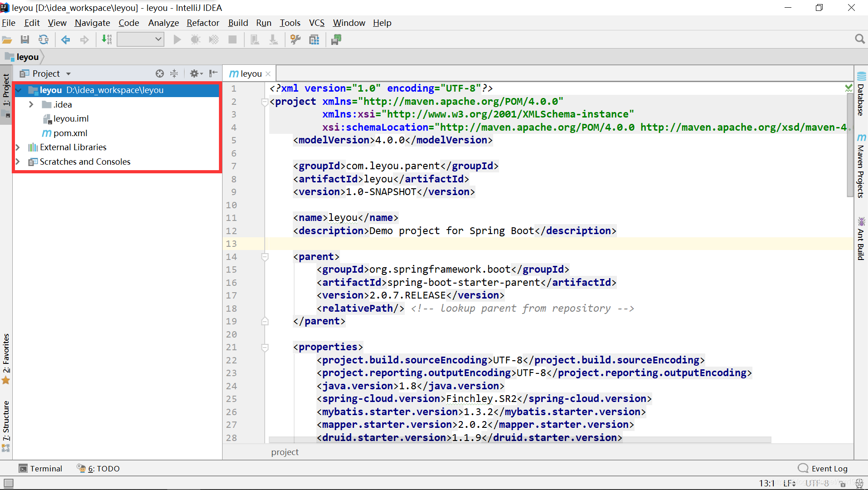
Task: Click the Build project icon
Action: pyautogui.click(x=107, y=40)
